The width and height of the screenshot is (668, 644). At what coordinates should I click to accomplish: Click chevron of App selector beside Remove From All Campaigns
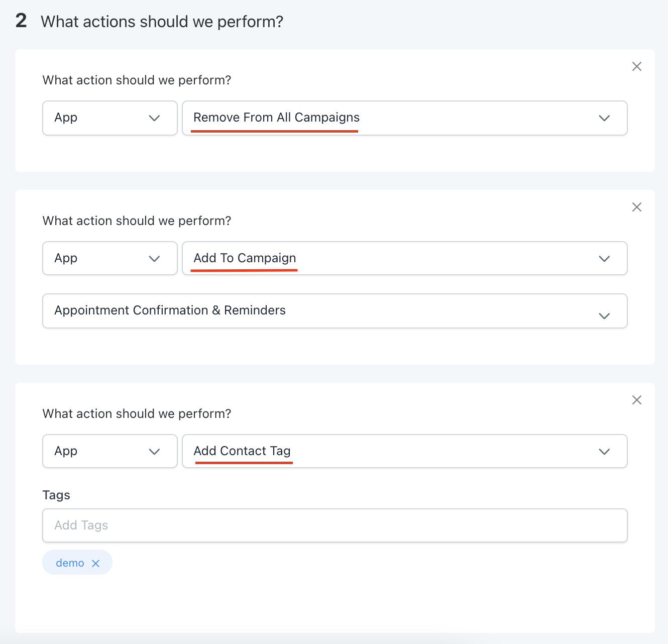click(154, 118)
